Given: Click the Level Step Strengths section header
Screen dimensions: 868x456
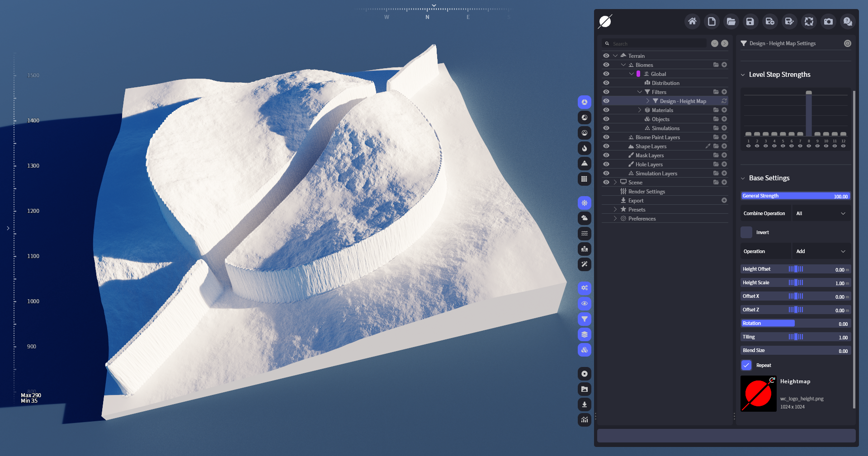Looking at the screenshot, I should 779,75.
